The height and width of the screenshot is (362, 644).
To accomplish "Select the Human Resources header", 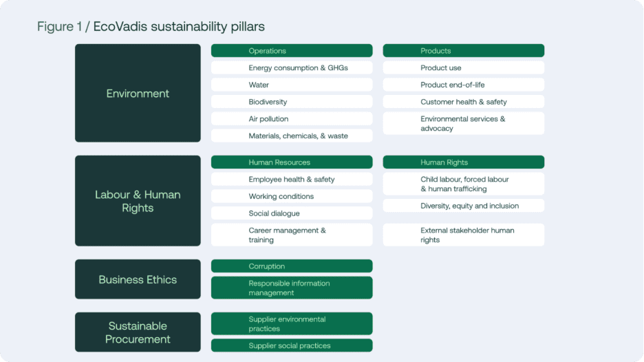I will tap(291, 162).
